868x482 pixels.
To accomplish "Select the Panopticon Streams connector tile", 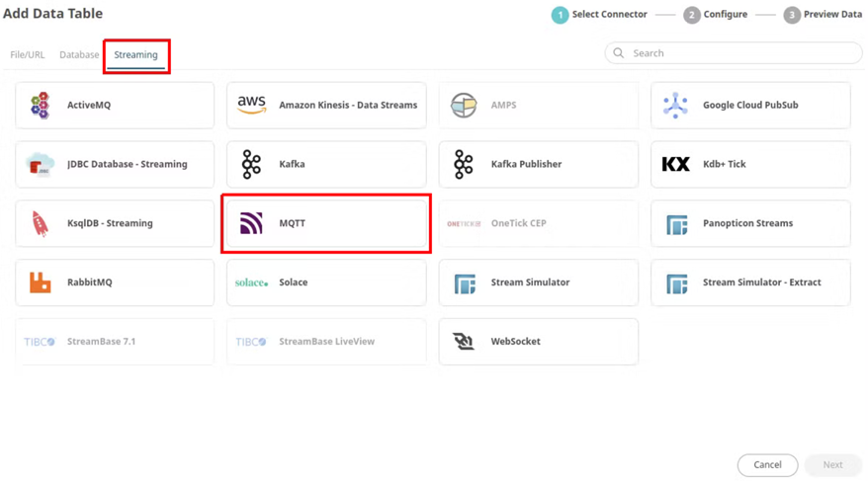I will coord(749,223).
